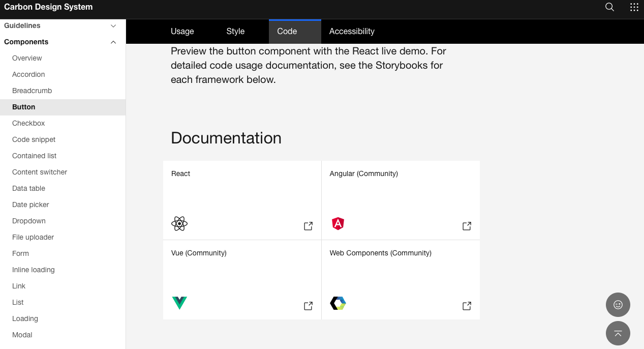This screenshot has height=349, width=644.
Task: Switch to the Usage tab
Action: point(182,32)
